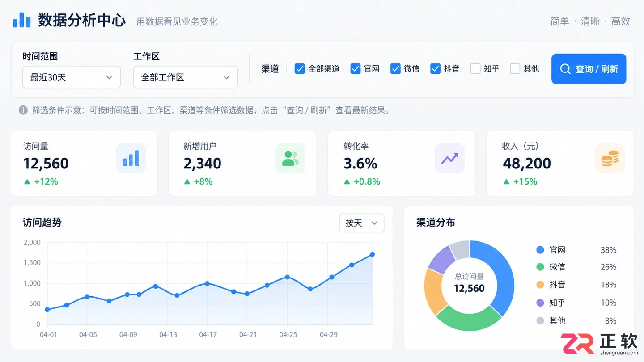Click the 2,000 y-axis label
Screen dimensions: 644x362
pyautogui.click(x=32, y=242)
